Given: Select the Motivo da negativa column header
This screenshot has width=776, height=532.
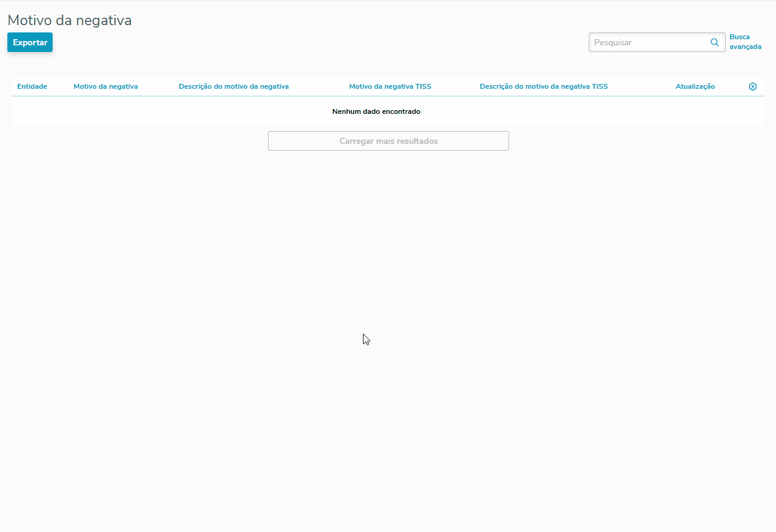Looking at the screenshot, I should tap(106, 86).
